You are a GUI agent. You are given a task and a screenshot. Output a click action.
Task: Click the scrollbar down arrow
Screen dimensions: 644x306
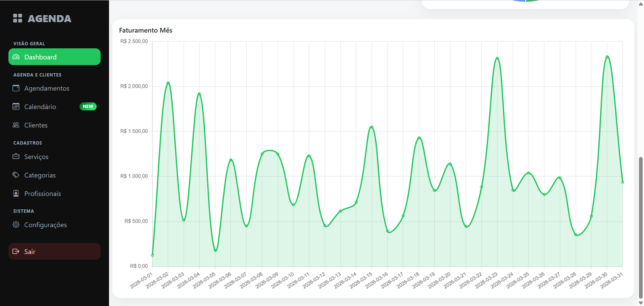point(641,303)
